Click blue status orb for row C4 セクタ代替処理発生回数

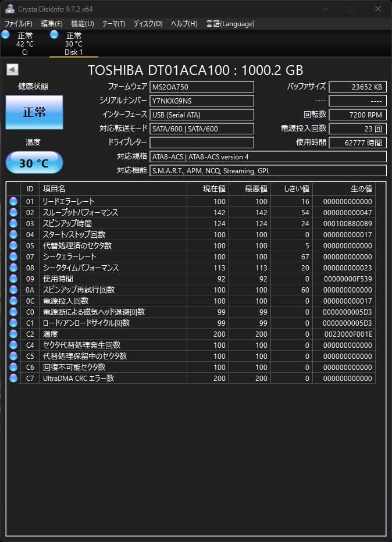[x=13, y=345]
